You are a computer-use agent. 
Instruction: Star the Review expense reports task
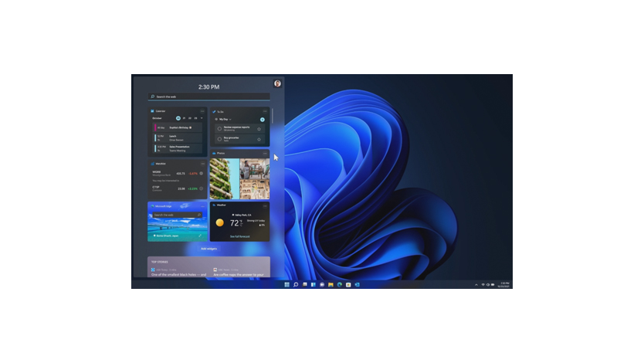tap(259, 129)
